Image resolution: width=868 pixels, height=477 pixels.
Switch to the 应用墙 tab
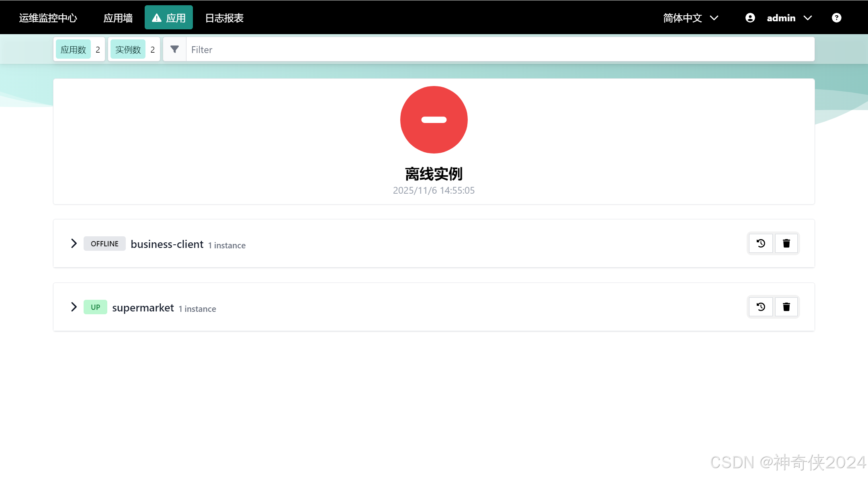point(118,18)
